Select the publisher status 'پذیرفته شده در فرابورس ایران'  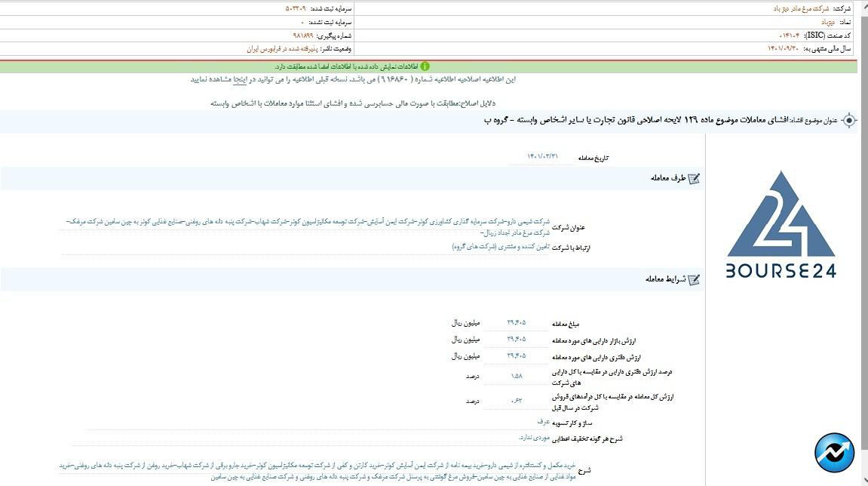(x=282, y=49)
